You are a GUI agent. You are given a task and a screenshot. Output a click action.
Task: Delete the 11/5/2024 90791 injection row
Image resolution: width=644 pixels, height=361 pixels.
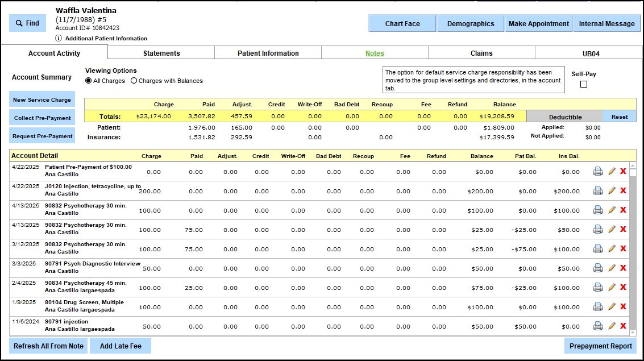point(623,326)
